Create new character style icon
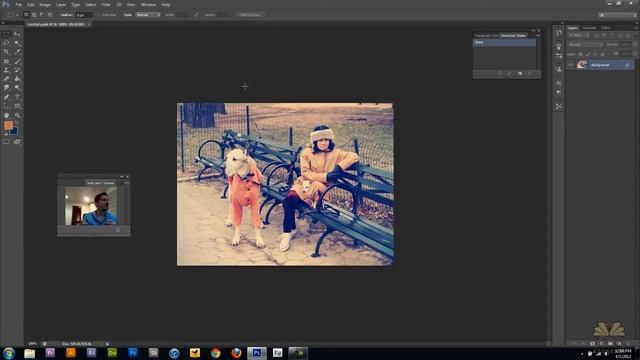This screenshot has height=360, width=640. 520,73
